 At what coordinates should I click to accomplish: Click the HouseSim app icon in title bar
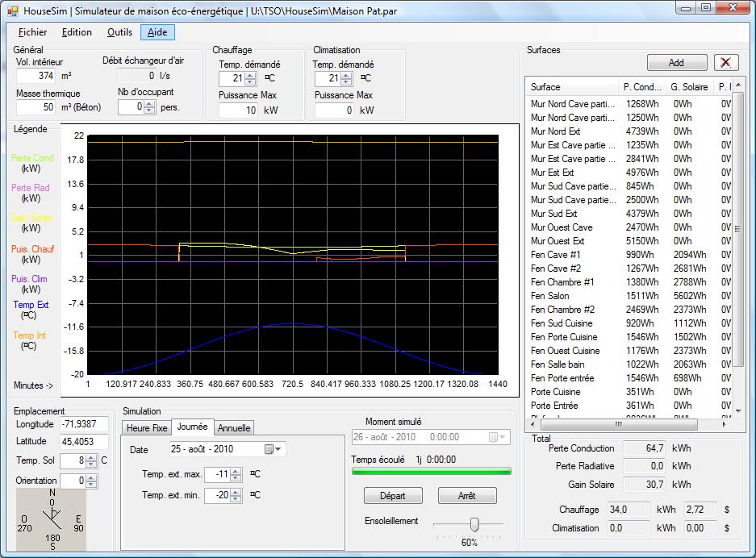[12, 10]
